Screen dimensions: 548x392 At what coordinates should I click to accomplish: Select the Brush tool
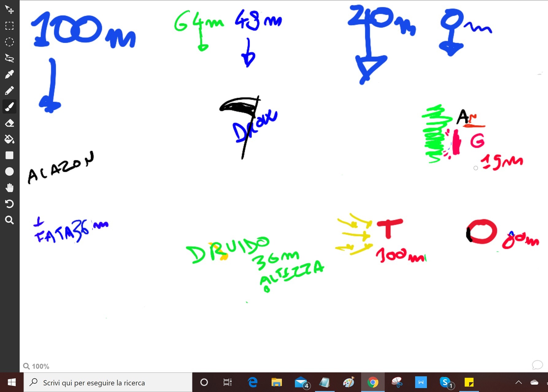coord(10,107)
